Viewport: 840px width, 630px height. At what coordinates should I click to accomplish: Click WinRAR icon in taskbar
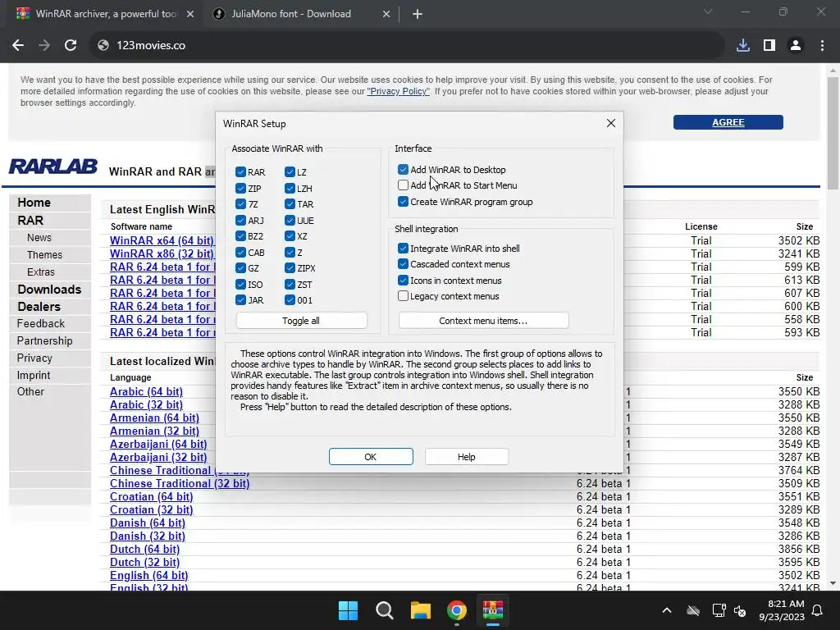click(493, 610)
